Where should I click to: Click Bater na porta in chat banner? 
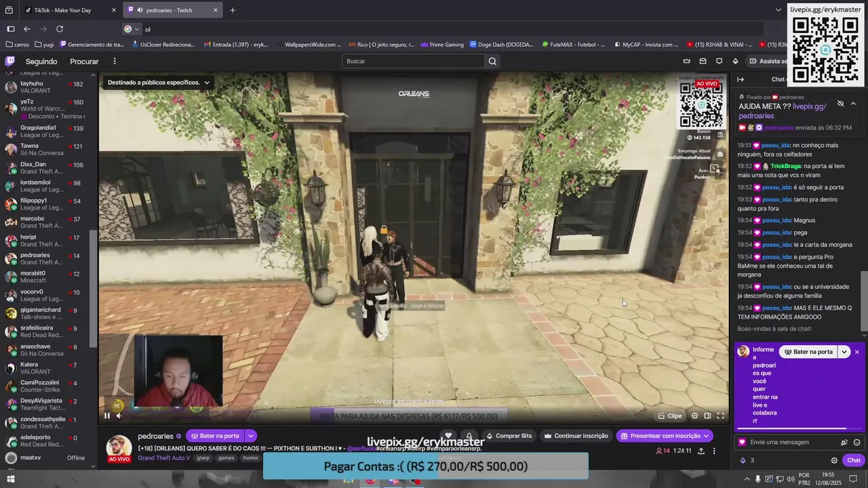tap(808, 352)
